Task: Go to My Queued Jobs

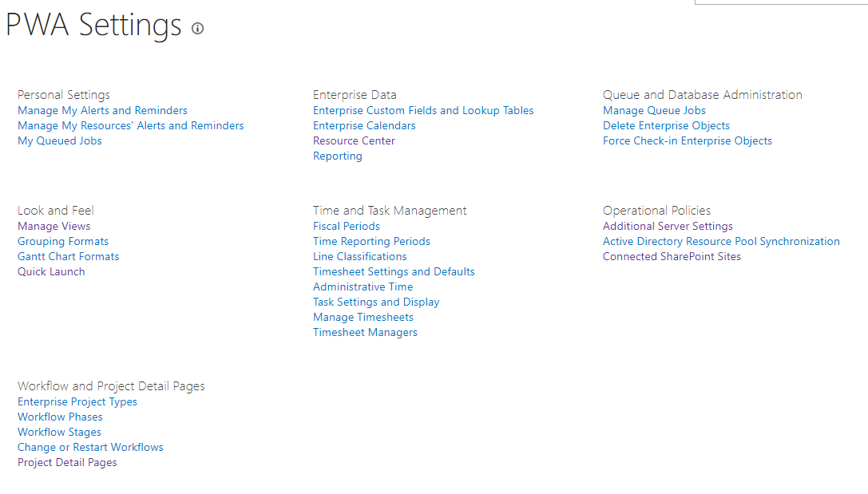Action: click(x=60, y=141)
